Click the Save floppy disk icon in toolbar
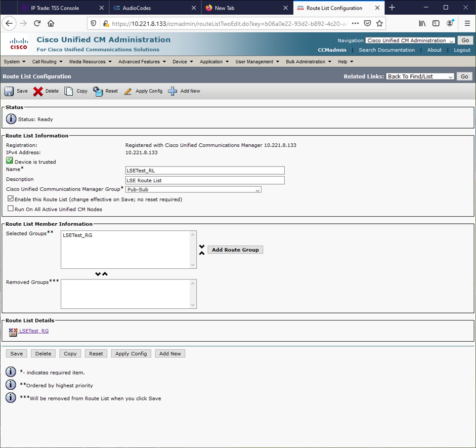This screenshot has width=476, height=448. click(x=9, y=91)
